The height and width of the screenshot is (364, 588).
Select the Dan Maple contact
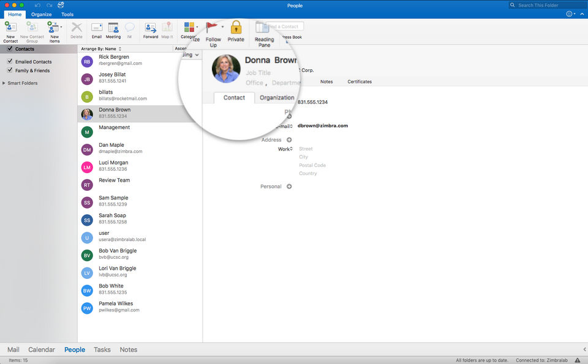coord(140,149)
